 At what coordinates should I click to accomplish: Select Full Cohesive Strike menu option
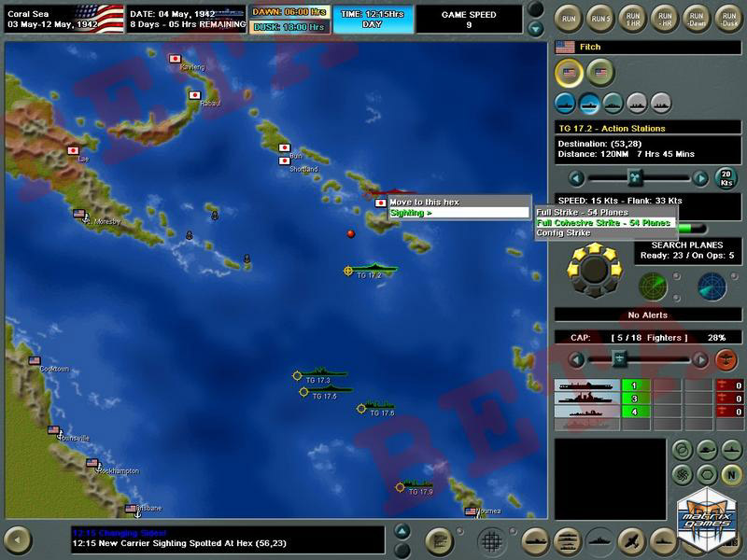coord(603,223)
